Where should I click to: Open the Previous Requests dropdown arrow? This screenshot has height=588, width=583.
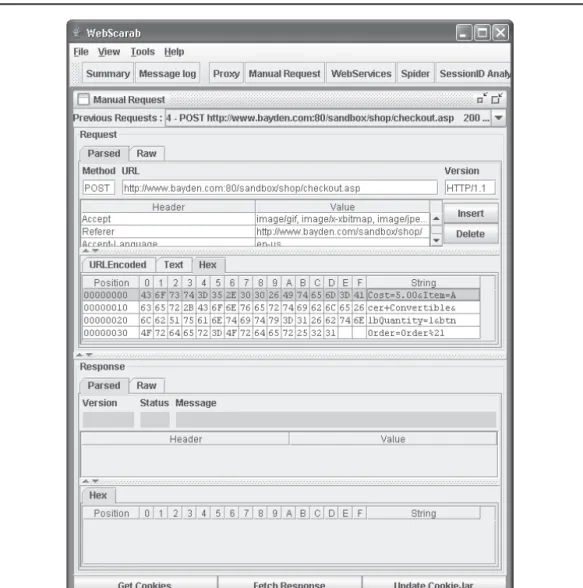(x=498, y=118)
